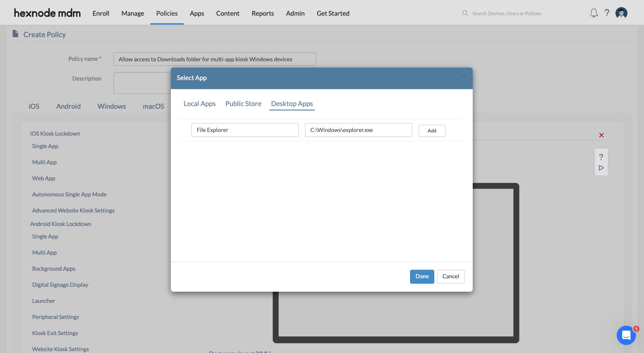Click the search magnifier icon

coord(465,13)
